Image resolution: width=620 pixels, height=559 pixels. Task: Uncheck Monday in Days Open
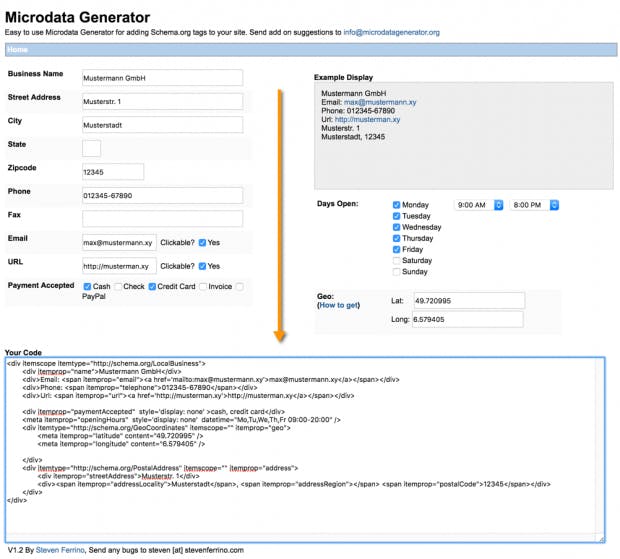(396, 205)
